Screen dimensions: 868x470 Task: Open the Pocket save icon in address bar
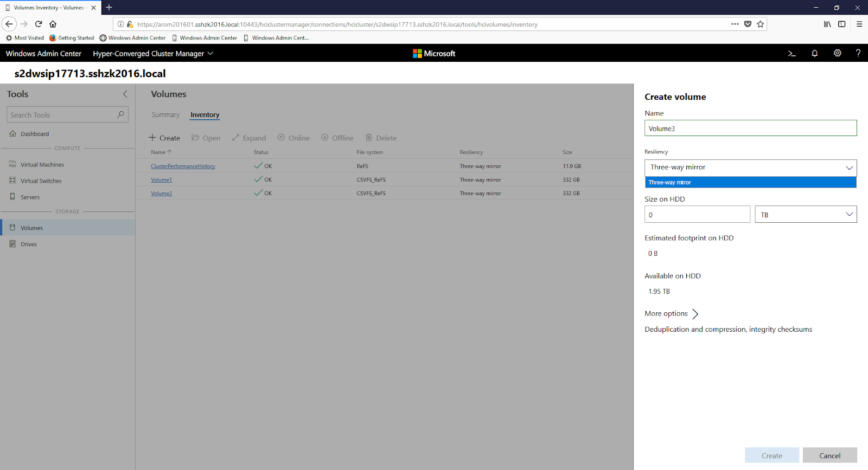tap(748, 24)
